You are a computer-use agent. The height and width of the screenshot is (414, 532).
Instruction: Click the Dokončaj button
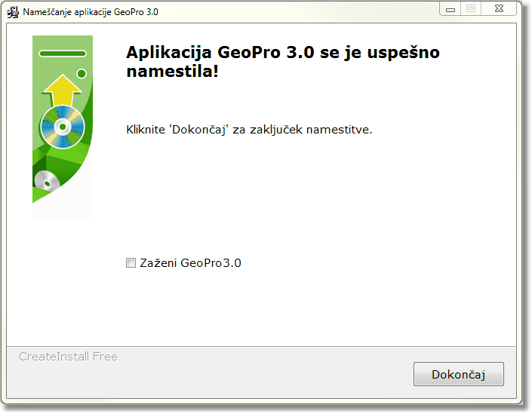(458, 373)
